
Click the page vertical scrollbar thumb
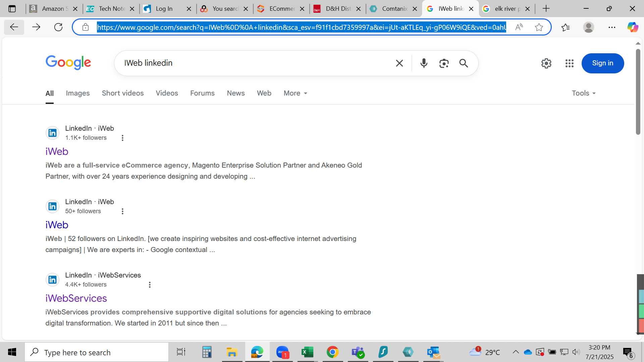click(638, 92)
